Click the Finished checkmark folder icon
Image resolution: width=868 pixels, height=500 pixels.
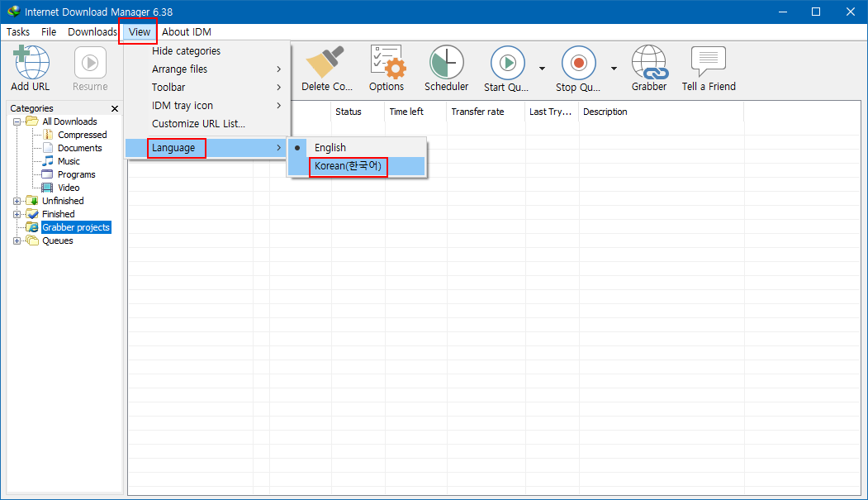(32, 214)
